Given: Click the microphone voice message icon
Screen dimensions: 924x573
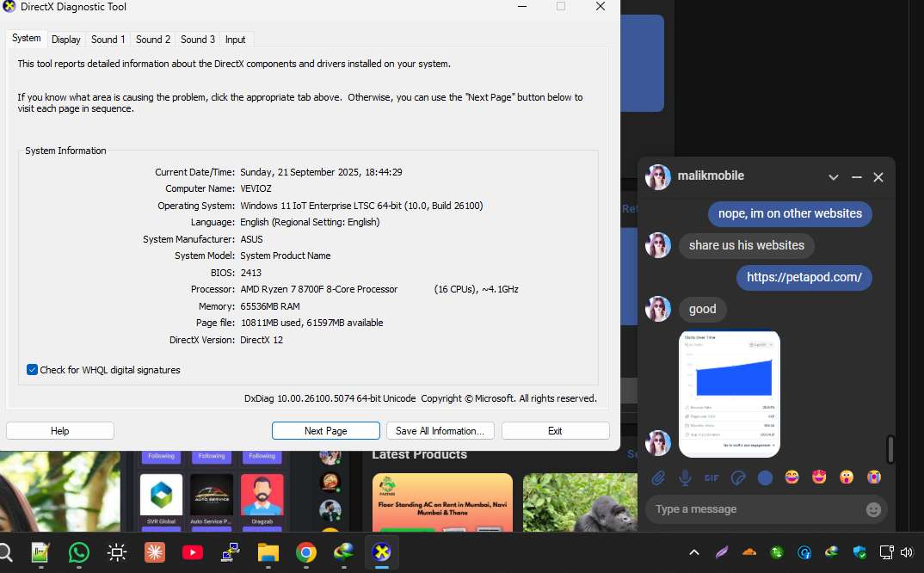Looking at the screenshot, I should [685, 477].
